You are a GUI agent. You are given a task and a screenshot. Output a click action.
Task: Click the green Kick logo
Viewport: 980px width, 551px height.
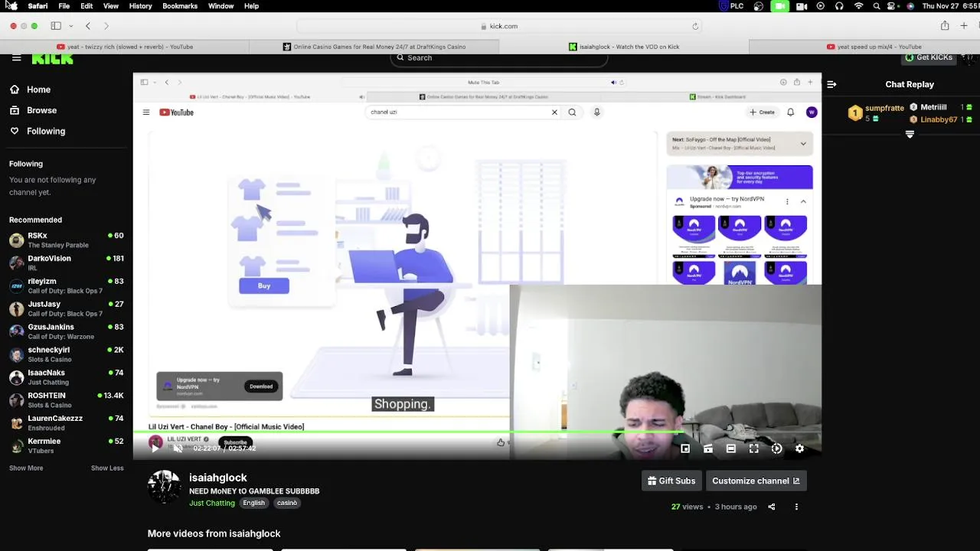[53, 59]
